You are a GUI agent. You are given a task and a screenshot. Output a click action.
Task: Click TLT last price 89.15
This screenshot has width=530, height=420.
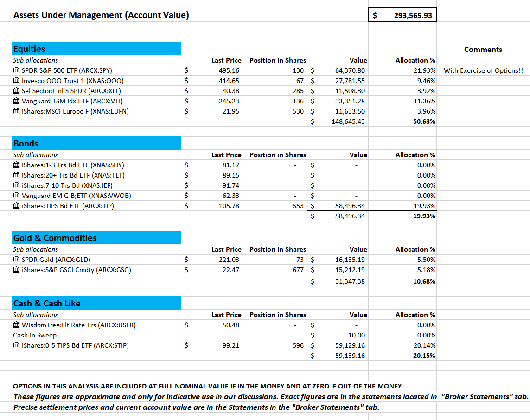pyautogui.click(x=231, y=175)
